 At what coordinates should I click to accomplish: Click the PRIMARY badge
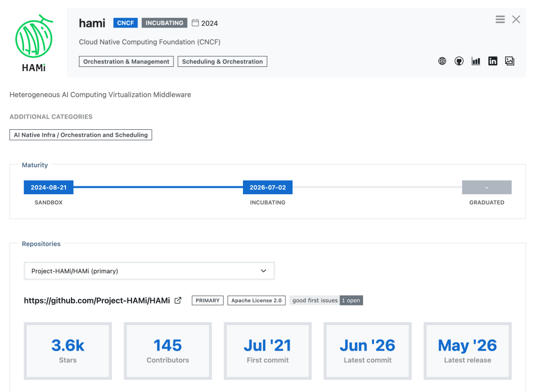(207, 301)
